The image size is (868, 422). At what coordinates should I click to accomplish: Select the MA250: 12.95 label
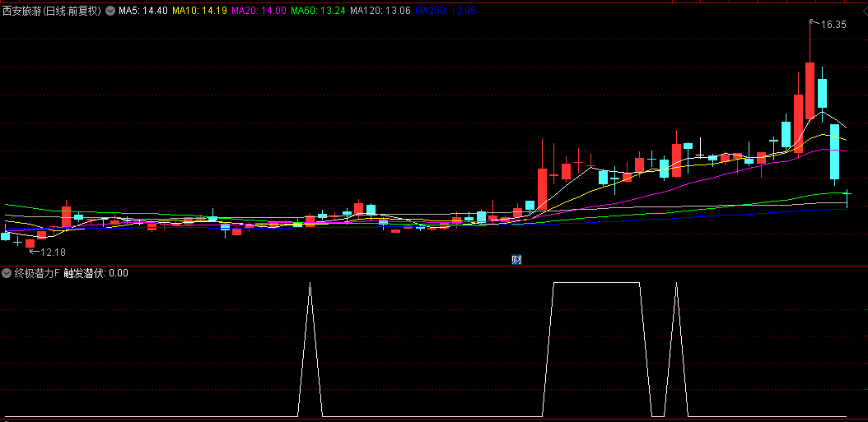pos(446,11)
